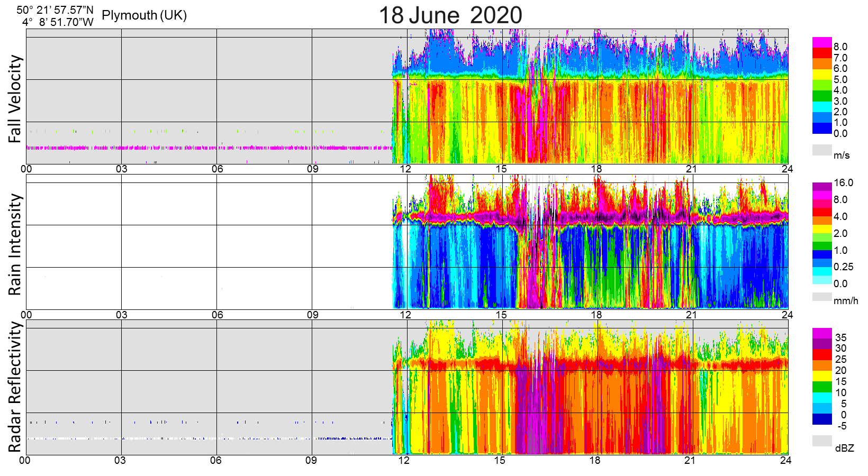Click the "06" hour tick under Fall Velocity
868x476 pixels.
[x=217, y=169]
